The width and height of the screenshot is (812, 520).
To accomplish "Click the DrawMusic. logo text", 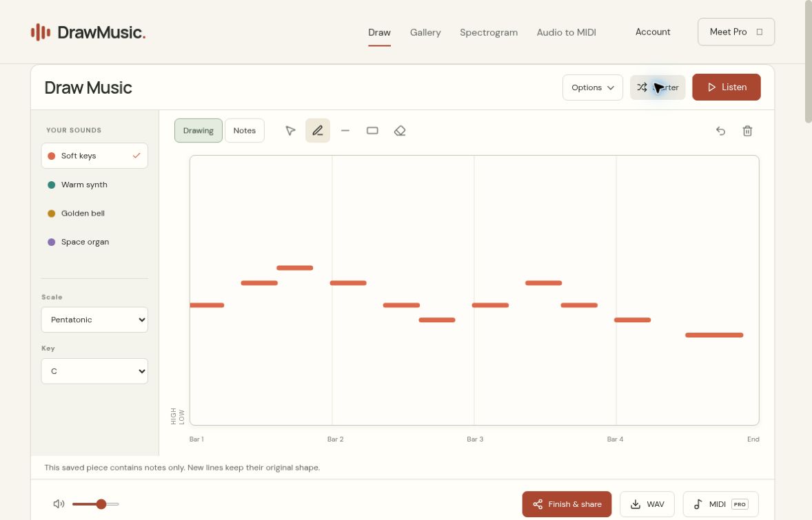I will tap(101, 32).
